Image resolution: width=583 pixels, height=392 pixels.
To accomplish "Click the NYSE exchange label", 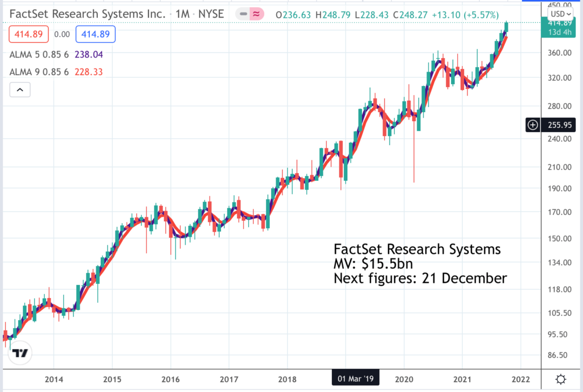I will 211,14.
